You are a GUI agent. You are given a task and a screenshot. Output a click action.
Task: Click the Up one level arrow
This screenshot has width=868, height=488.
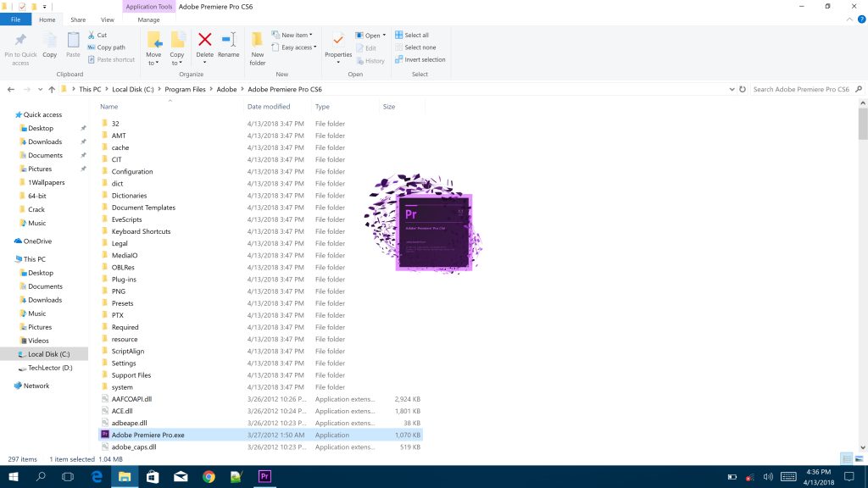52,89
